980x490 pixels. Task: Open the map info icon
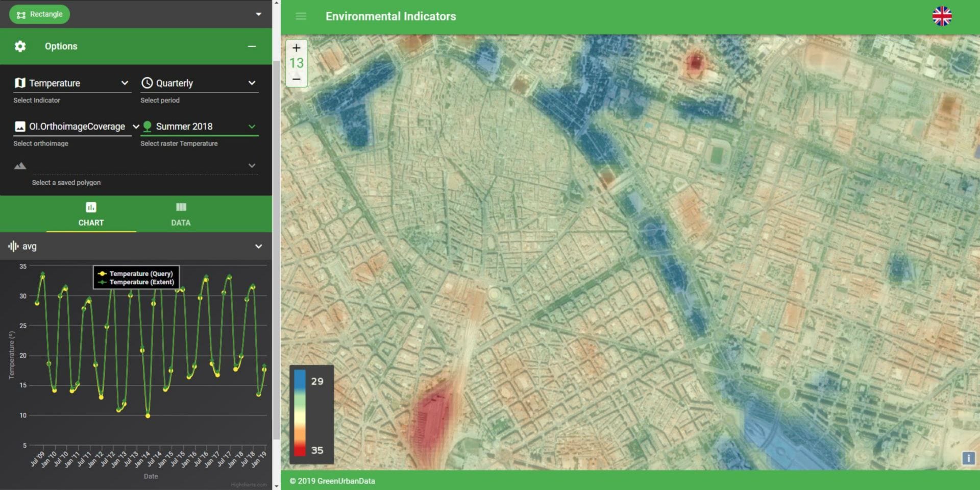tap(968, 458)
